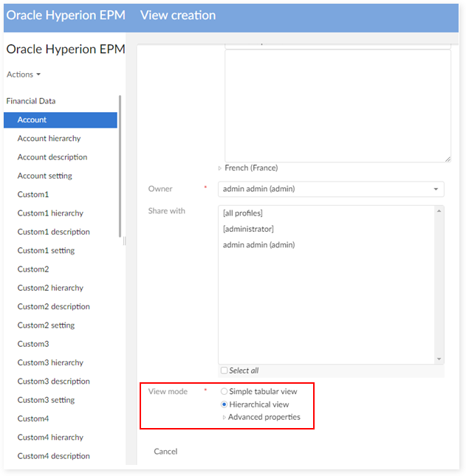The width and height of the screenshot is (466, 476).
Task: Open Account hierarchy table
Action: pos(49,139)
